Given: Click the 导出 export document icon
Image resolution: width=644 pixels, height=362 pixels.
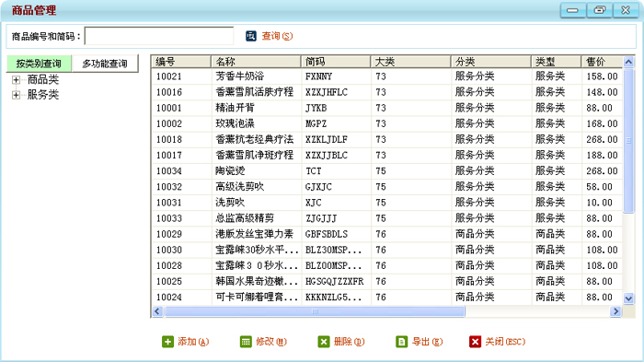Looking at the screenshot, I should click(x=402, y=342).
